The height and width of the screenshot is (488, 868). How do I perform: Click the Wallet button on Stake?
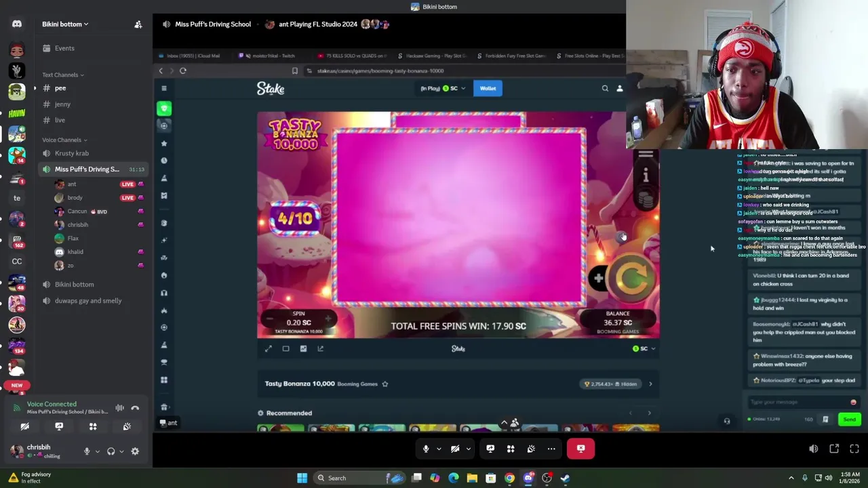[x=488, y=88]
